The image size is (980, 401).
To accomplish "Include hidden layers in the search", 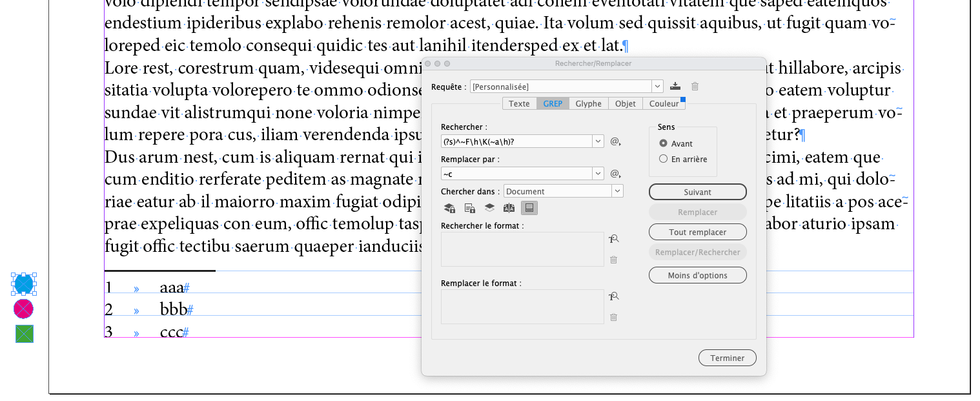I will click(x=489, y=208).
